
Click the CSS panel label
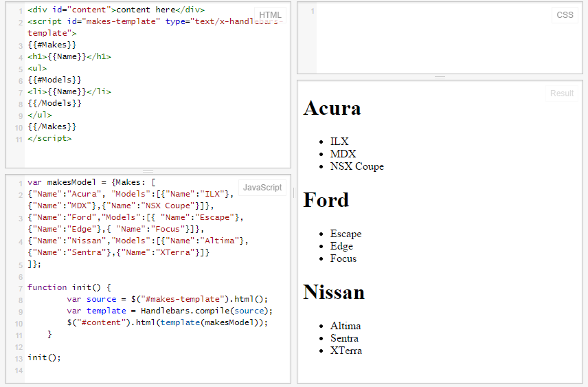(x=565, y=15)
